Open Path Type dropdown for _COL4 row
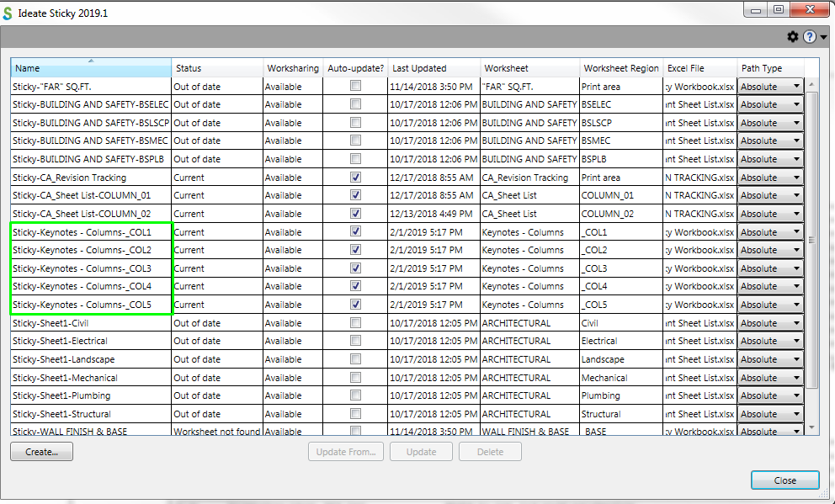This screenshot has height=504, width=835. click(770, 286)
